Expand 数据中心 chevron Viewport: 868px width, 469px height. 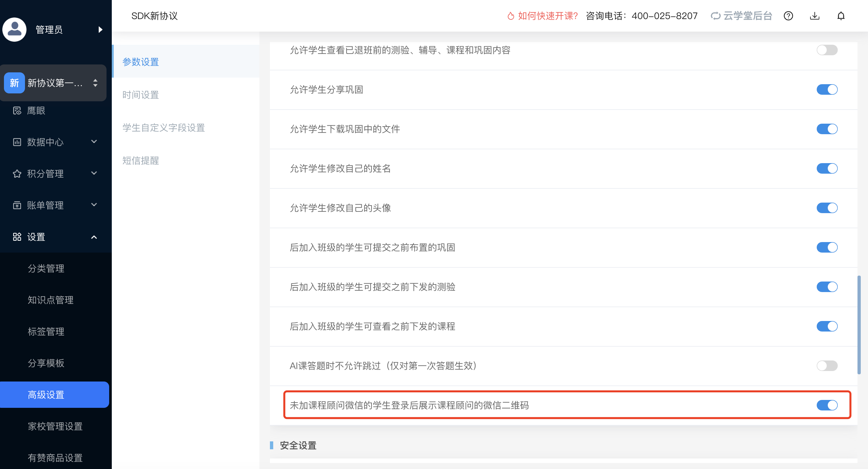coord(94,142)
